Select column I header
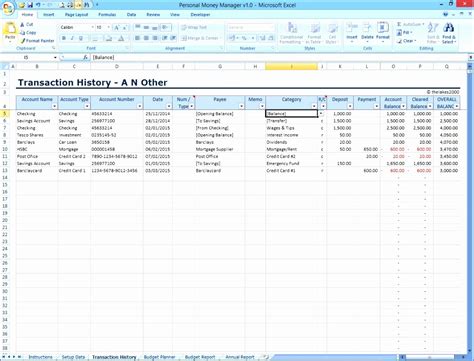The height and width of the screenshot is (361, 474). click(x=291, y=67)
